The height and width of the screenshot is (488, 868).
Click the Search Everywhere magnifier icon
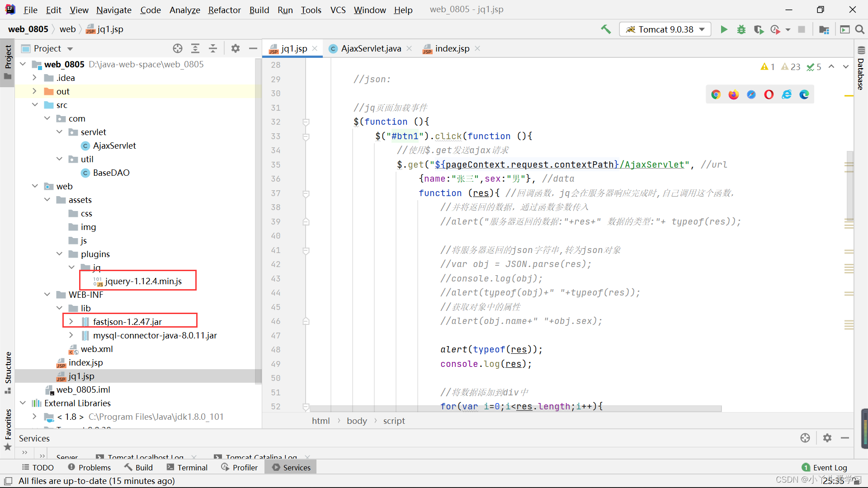pos(860,29)
